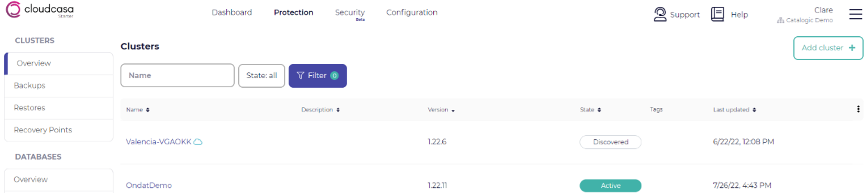Open the State: all dropdown

261,76
